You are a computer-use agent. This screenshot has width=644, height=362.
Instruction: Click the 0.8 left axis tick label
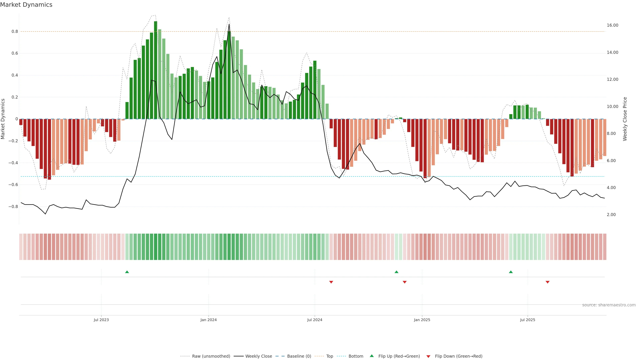coord(15,32)
